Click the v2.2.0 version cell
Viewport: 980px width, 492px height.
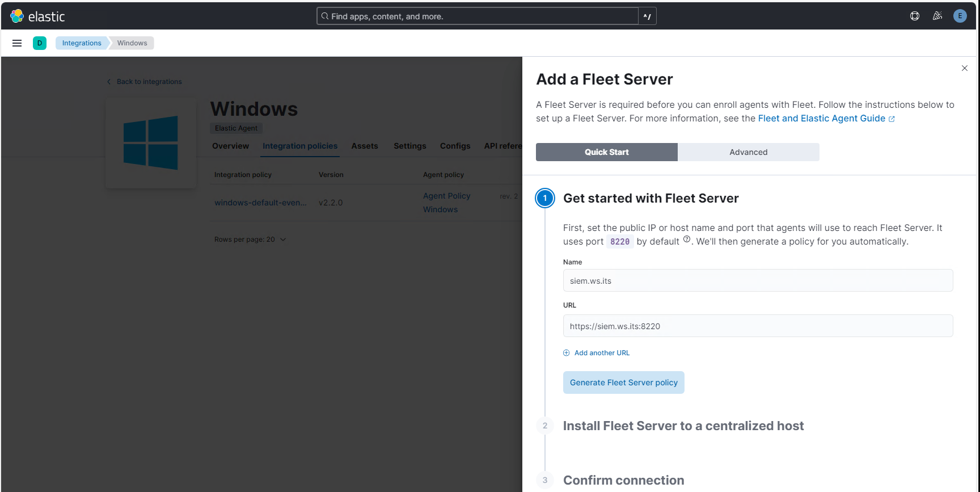click(331, 203)
